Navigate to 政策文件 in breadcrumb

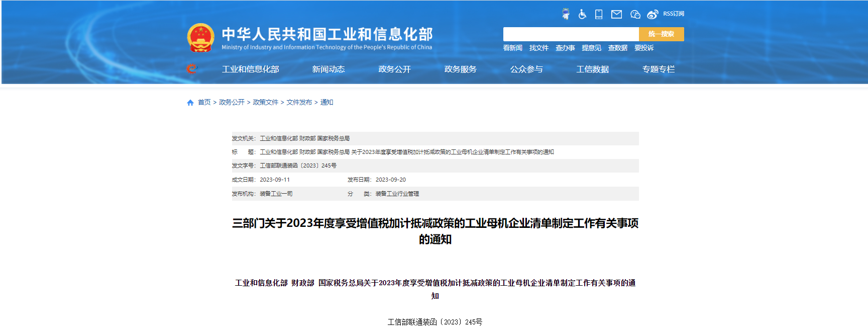[x=265, y=102]
